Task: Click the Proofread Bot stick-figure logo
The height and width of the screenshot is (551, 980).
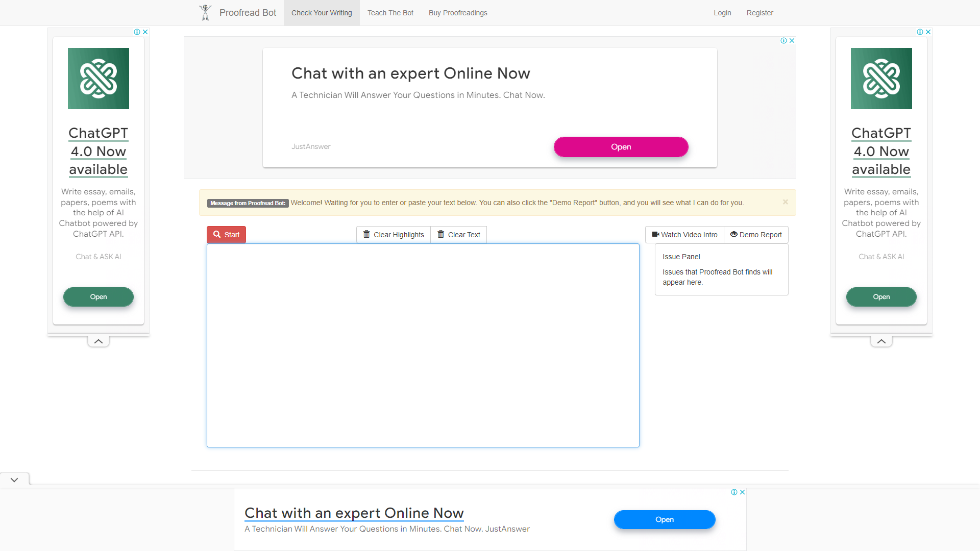Action: tap(205, 12)
